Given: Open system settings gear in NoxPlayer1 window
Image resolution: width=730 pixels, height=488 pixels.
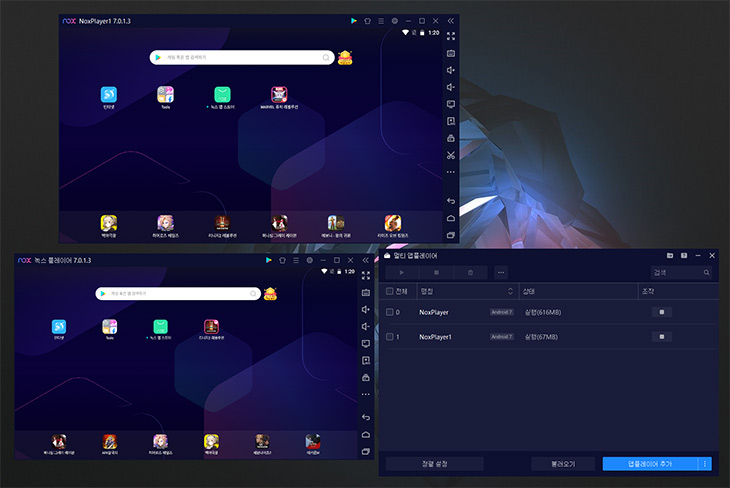Looking at the screenshot, I should 395,21.
